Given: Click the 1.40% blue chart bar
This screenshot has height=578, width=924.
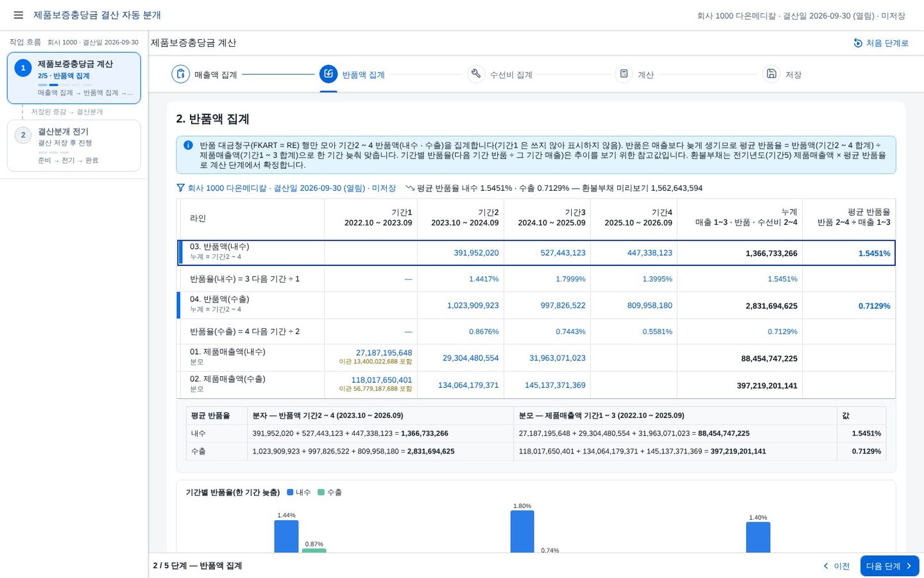Looking at the screenshot, I should [758, 537].
